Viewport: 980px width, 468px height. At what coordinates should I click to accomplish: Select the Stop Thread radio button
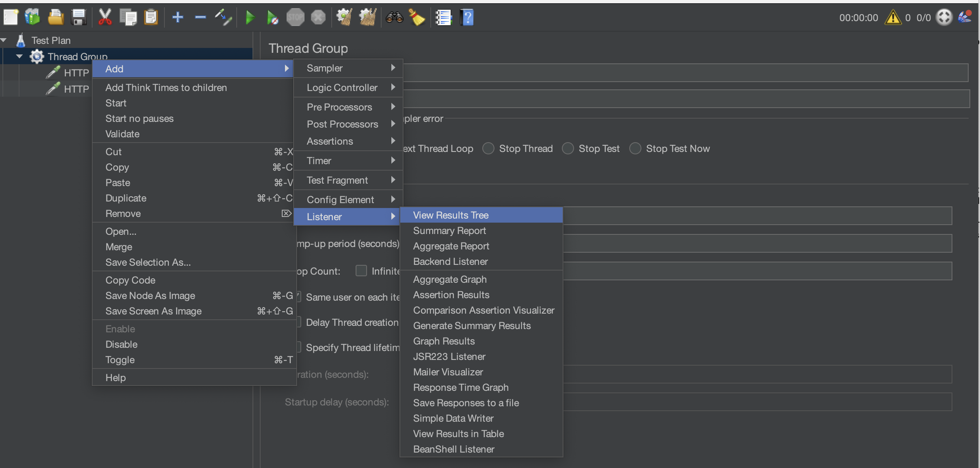click(488, 148)
